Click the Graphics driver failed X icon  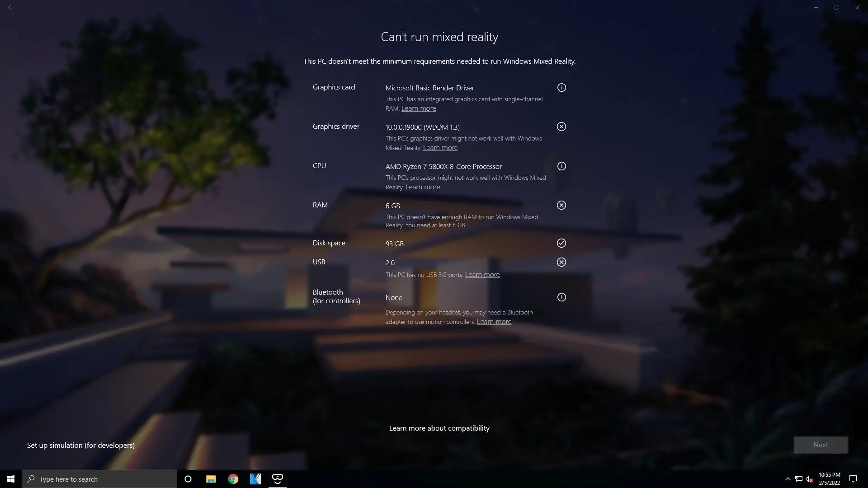point(561,127)
